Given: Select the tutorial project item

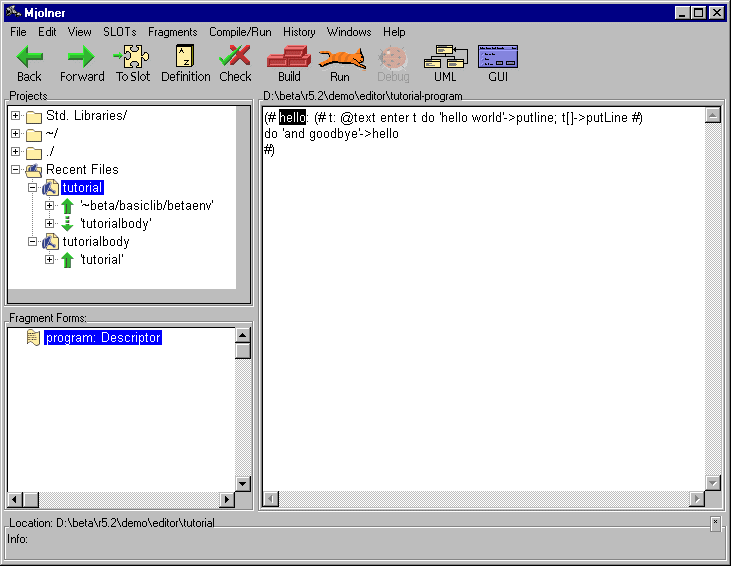Looking at the screenshot, I should point(82,188).
